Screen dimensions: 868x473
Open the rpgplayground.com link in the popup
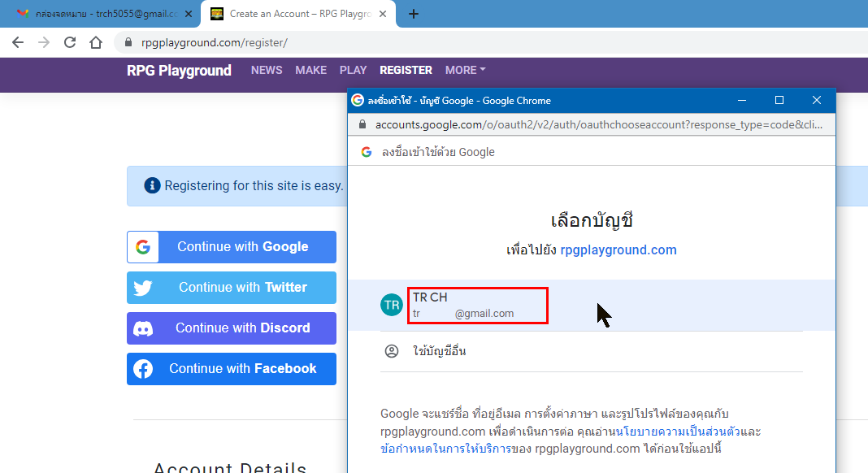pos(618,250)
